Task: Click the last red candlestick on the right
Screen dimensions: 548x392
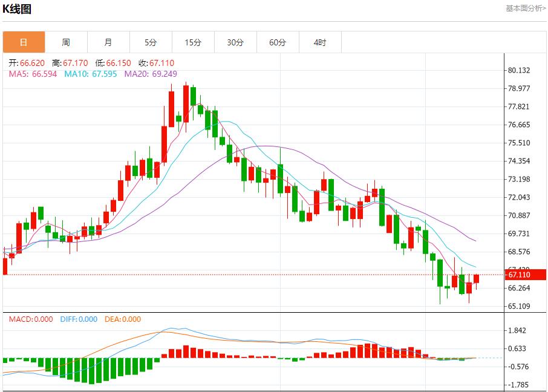Action: click(x=476, y=279)
